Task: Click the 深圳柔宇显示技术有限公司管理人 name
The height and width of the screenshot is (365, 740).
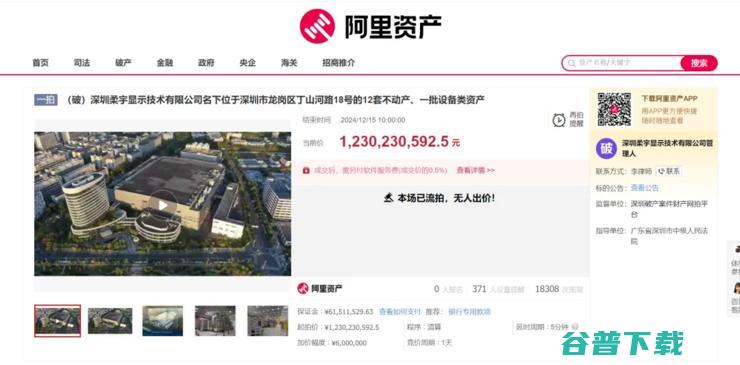Action: [667, 148]
